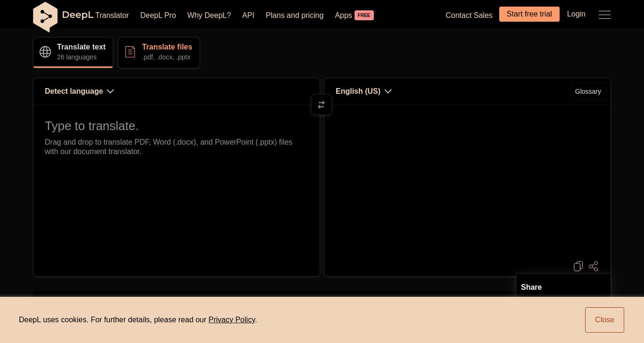Copy translation with the copy icon
This screenshot has height=343, width=644.
click(578, 266)
